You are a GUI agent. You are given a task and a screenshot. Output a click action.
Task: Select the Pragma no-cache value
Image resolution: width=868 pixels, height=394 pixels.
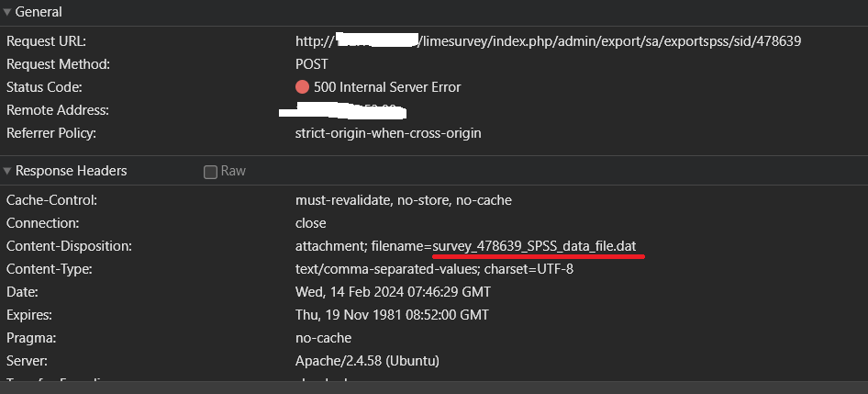tap(323, 338)
